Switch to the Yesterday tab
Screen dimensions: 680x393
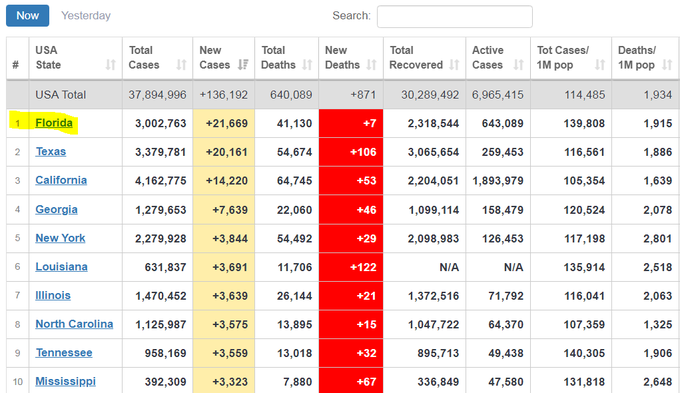pos(86,16)
